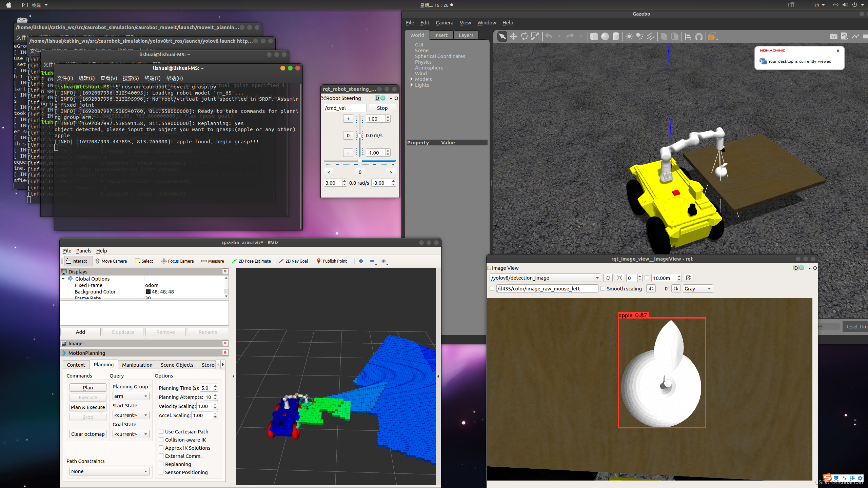
Task: Open the Gazebo Camera menu
Action: coord(444,23)
